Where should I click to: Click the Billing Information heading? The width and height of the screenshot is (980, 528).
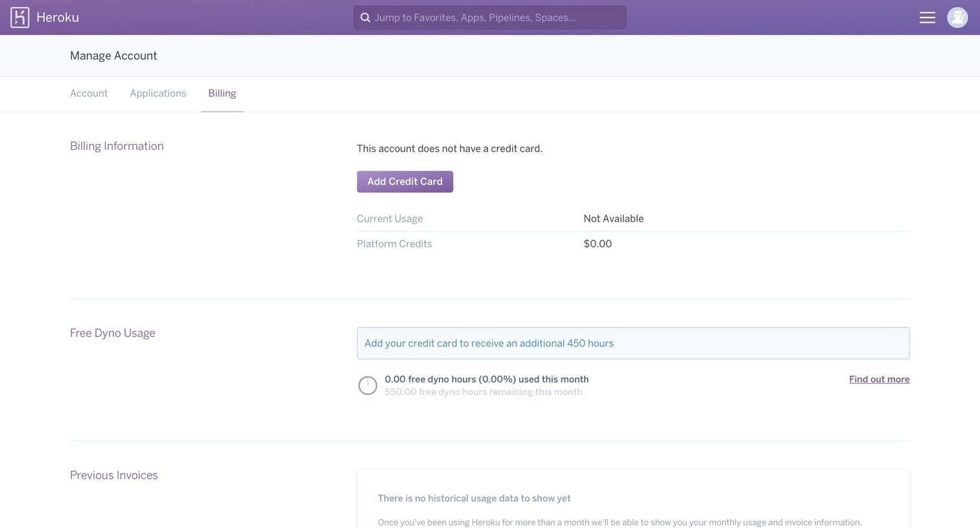click(117, 146)
